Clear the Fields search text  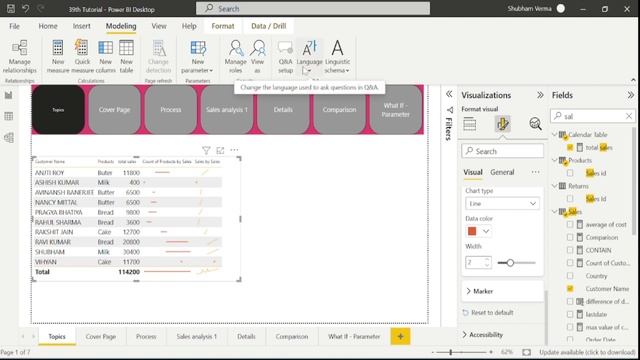click(629, 116)
